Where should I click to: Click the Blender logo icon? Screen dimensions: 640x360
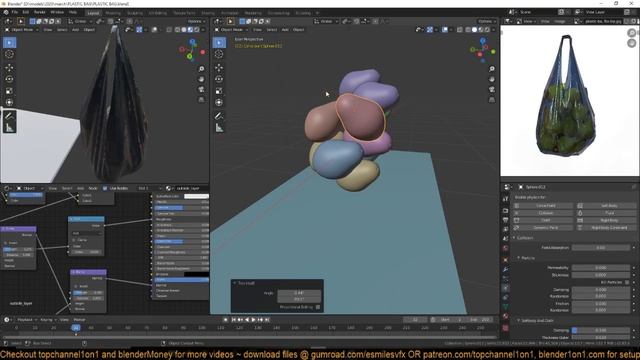coord(6,12)
